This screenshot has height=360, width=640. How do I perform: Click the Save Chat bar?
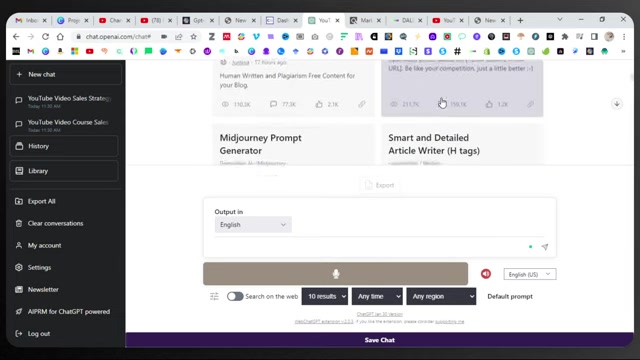click(x=380, y=340)
